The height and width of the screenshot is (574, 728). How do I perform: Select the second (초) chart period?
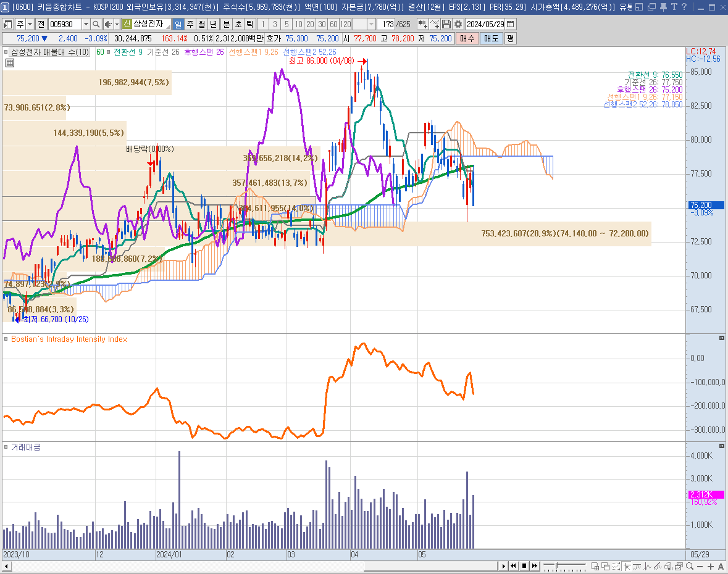(x=238, y=24)
